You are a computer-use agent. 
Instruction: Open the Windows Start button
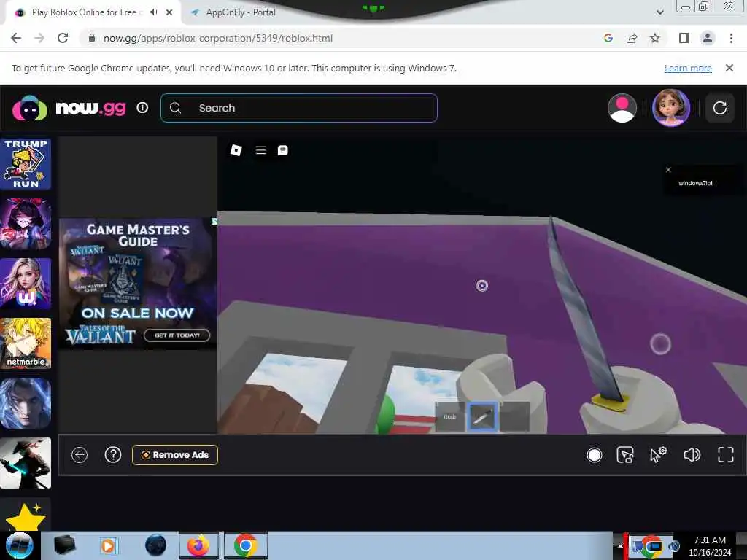(x=20, y=545)
